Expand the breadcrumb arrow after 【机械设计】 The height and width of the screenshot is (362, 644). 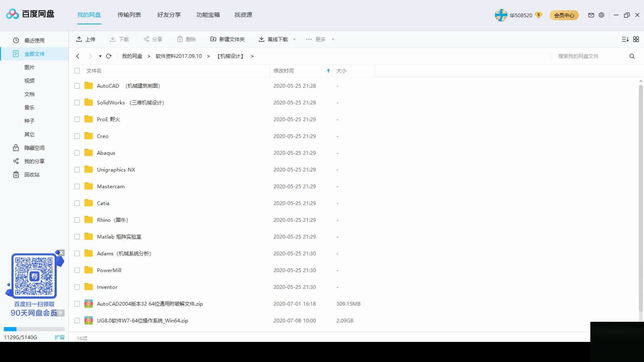[252, 56]
